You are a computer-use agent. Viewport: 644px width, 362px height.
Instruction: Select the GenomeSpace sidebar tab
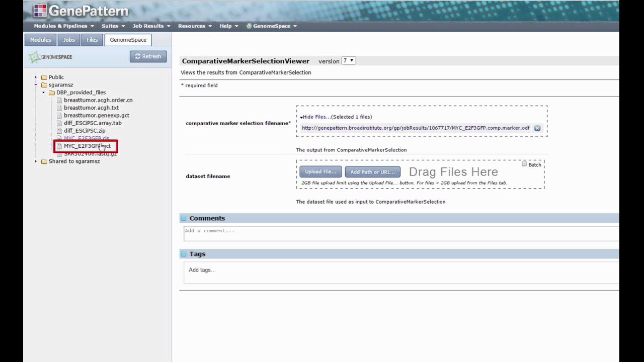point(128,40)
